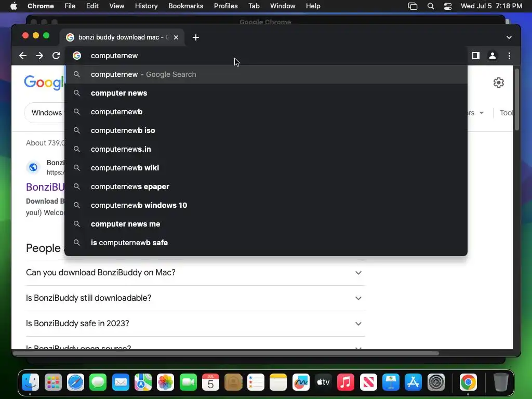Choose the 'computernewb windows 10' suggestion
532x399 pixels.
[266, 205]
